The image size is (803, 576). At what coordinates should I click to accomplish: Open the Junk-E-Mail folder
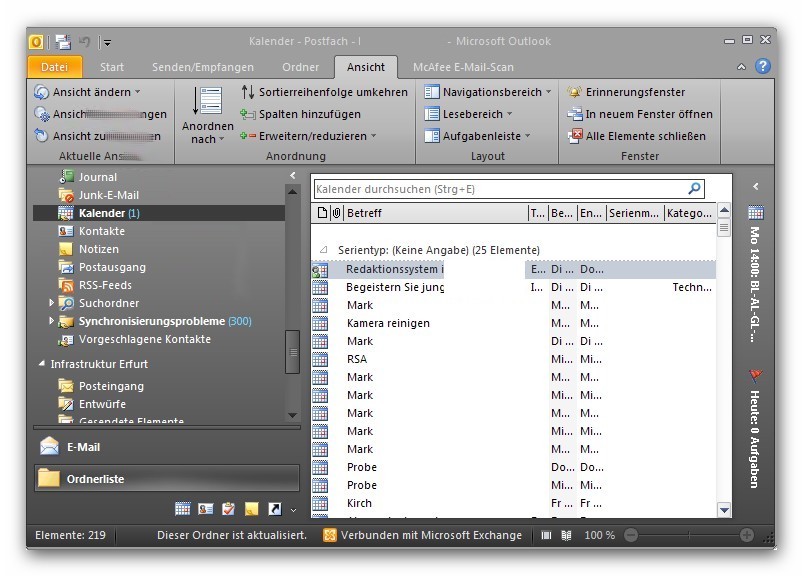point(108,195)
